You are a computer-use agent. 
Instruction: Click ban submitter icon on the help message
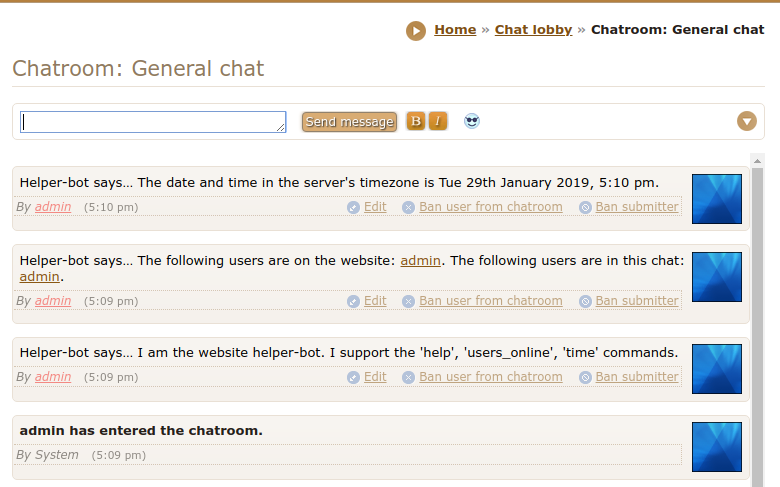point(585,377)
